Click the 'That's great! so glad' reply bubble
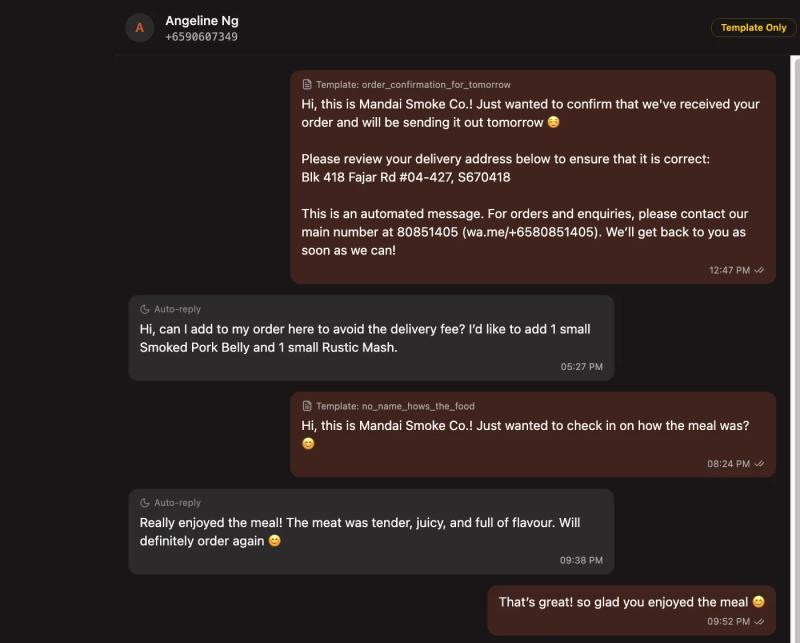Viewport: 800px width, 643px height. pyautogui.click(x=632, y=610)
